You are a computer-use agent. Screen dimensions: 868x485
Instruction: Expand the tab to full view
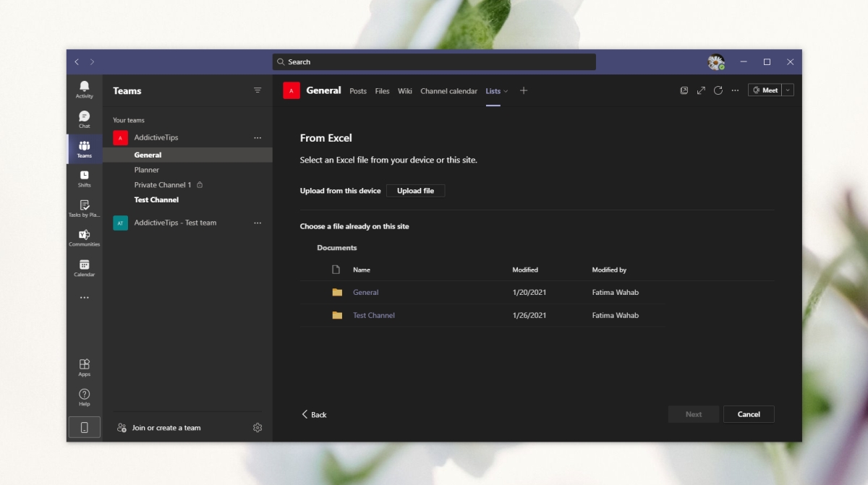pyautogui.click(x=701, y=90)
